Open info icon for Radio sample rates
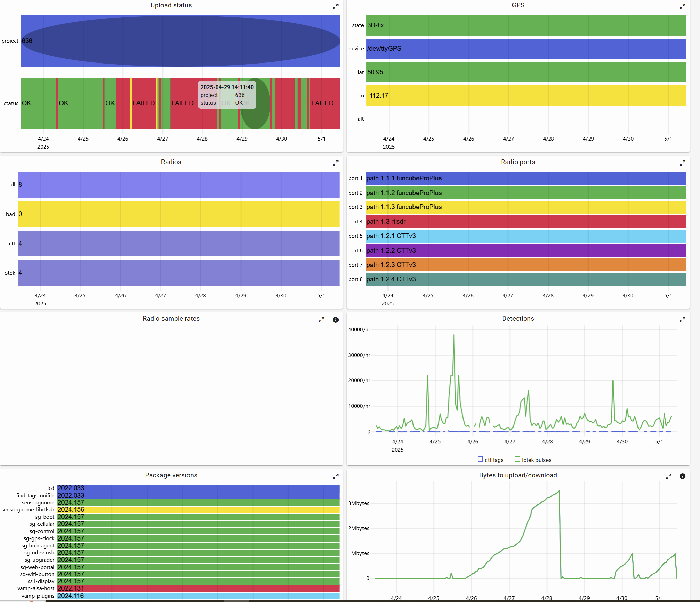The height and width of the screenshot is (602, 700). [x=335, y=320]
